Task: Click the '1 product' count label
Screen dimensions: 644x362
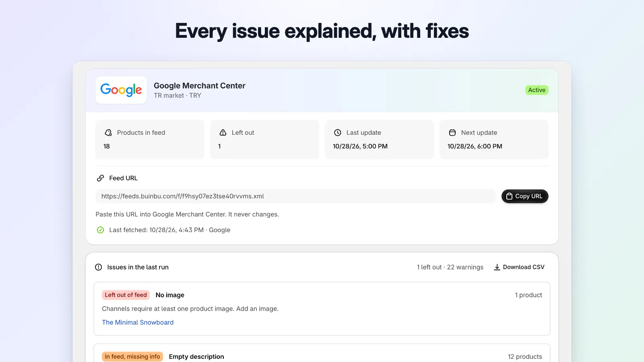Action: [x=528, y=295]
